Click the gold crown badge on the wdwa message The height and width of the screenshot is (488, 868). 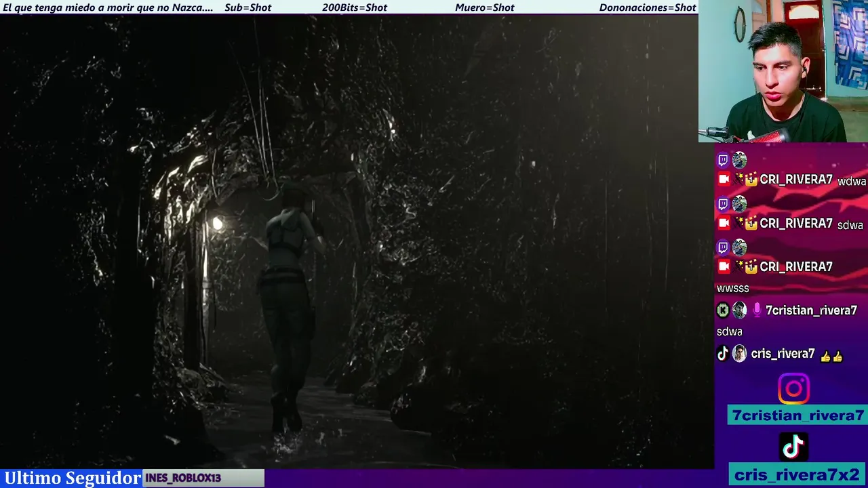coord(751,180)
